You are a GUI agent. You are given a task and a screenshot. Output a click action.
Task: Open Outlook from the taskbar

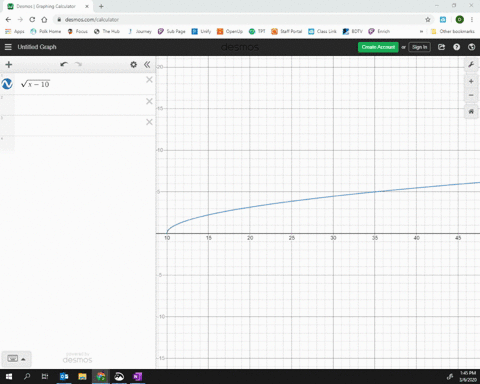click(x=64, y=377)
